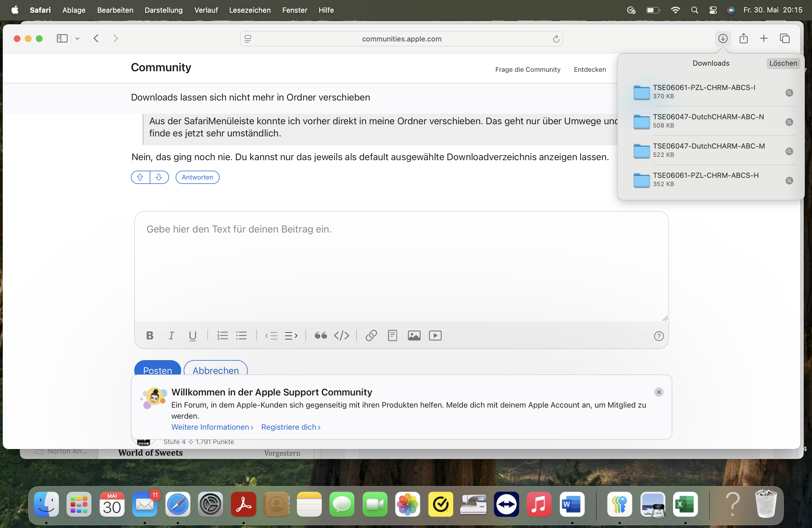Click the insert video icon
This screenshot has width=812, height=528.
pyautogui.click(x=435, y=336)
